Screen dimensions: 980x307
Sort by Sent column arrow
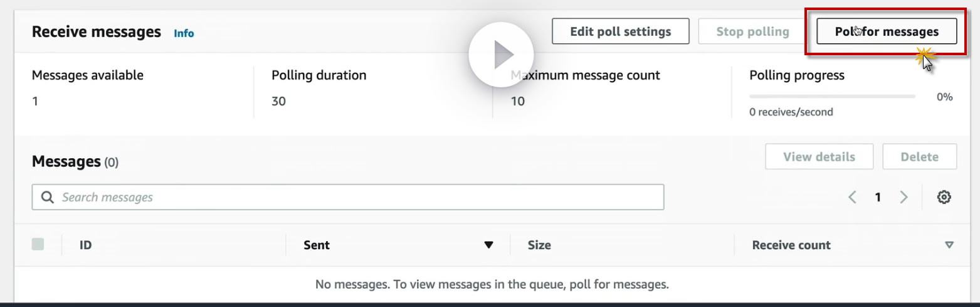(x=488, y=245)
